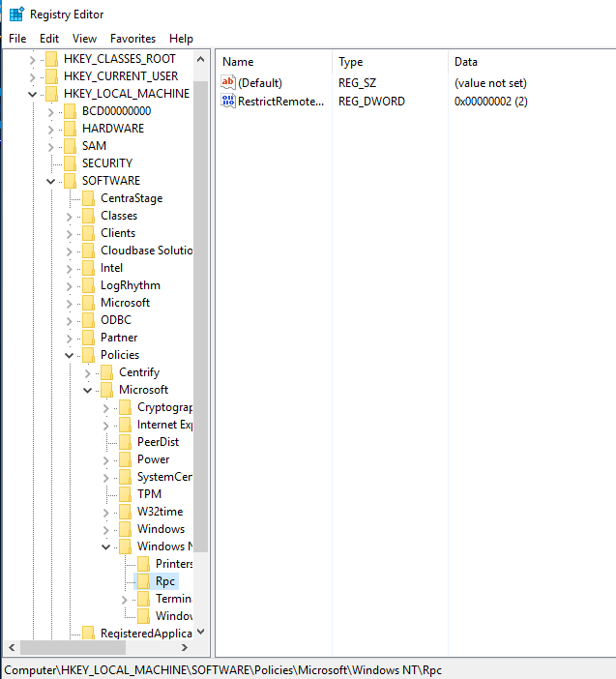This screenshot has height=679, width=616.
Task: Collapse the HKEY_LOCAL_MACHINE tree node
Action: 32,94
